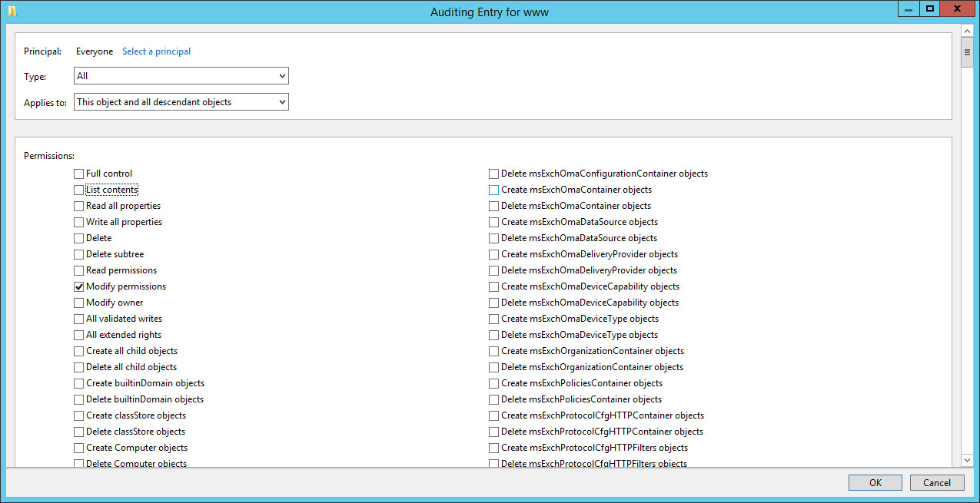Image resolution: width=980 pixels, height=503 pixels.
Task: Click the Cancel button
Action: click(x=937, y=483)
